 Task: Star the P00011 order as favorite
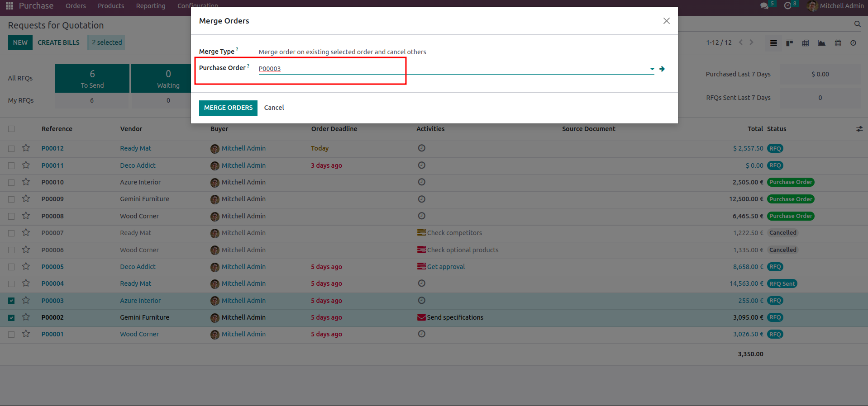(x=26, y=165)
